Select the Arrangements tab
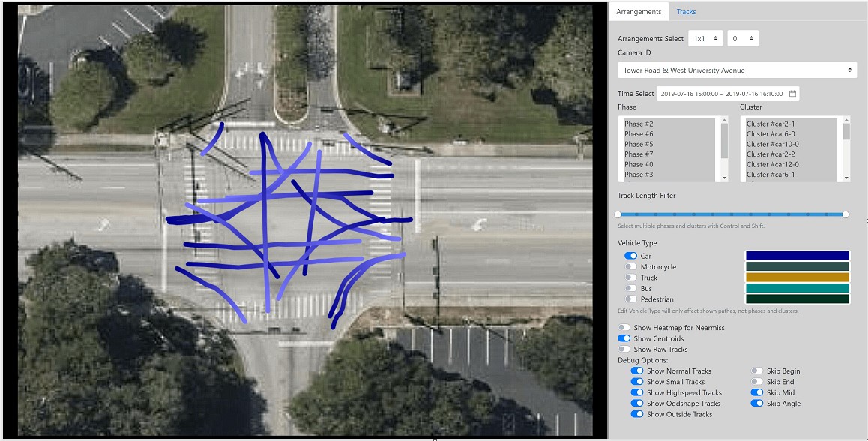 pyautogui.click(x=639, y=12)
